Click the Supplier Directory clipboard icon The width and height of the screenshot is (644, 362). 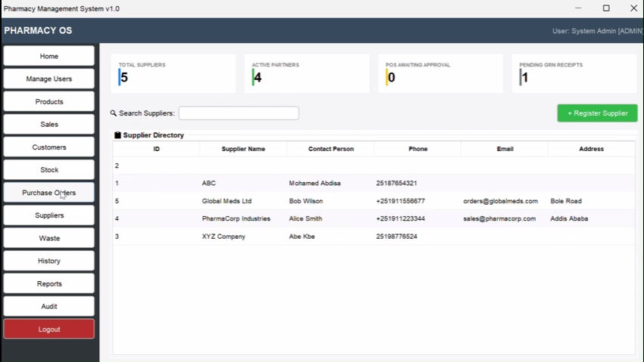click(117, 135)
